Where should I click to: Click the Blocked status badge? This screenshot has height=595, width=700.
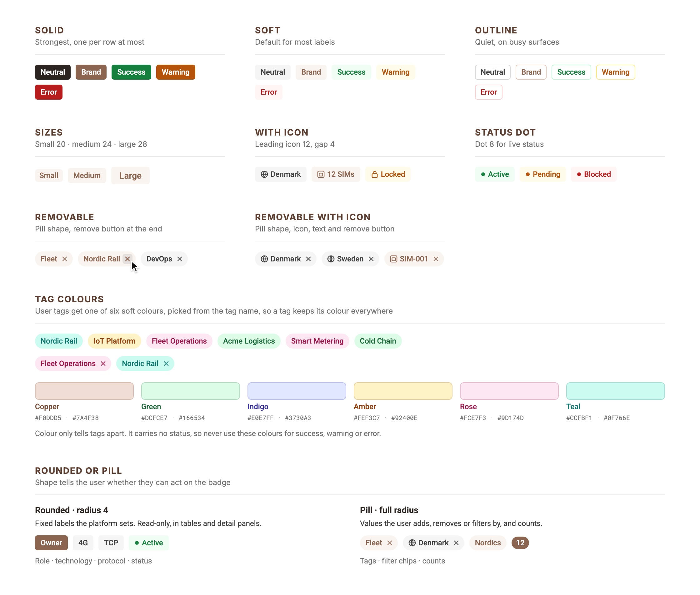tap(594, 174)
